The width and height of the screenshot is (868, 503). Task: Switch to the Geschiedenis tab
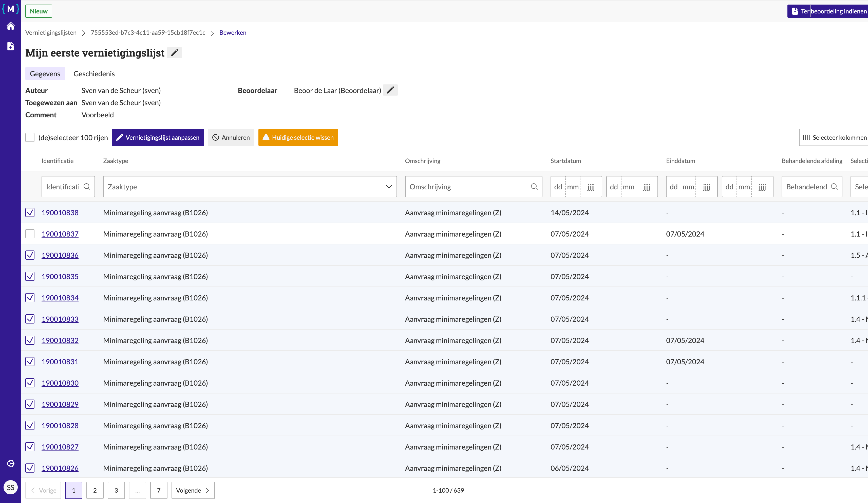click(x=94, y=74)
